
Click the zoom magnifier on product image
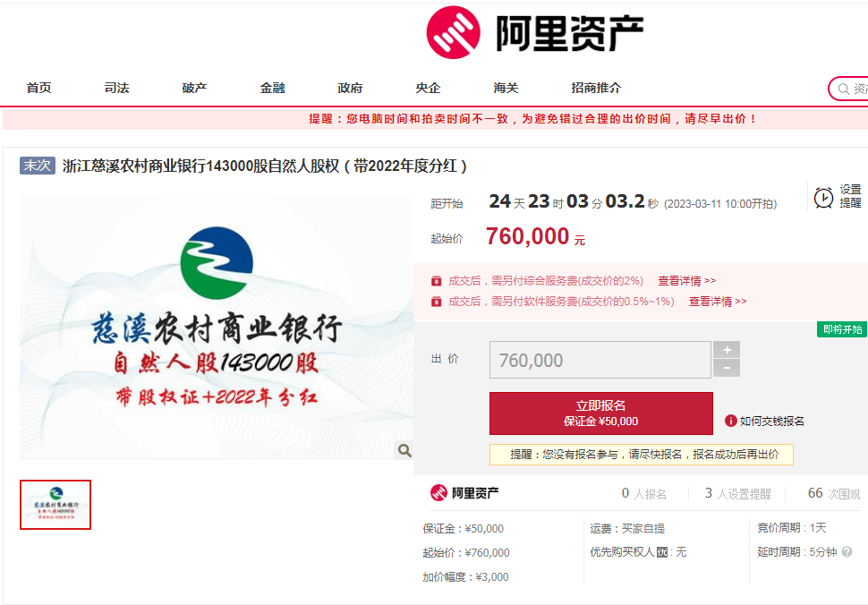point(404,450)
